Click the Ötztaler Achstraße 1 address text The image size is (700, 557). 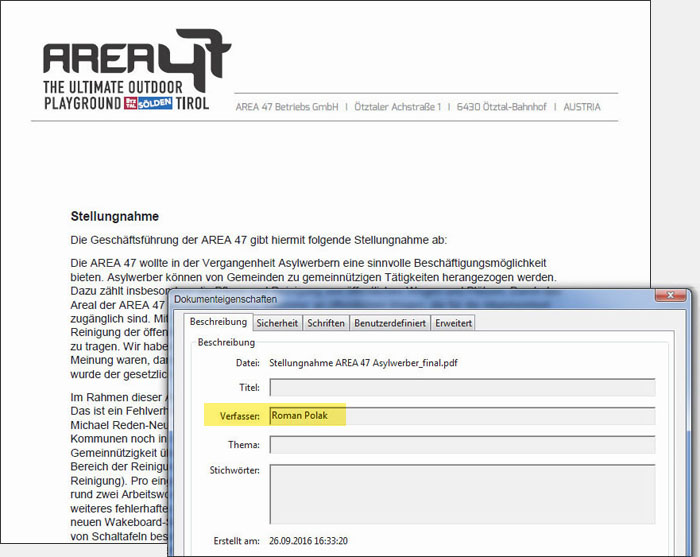(398, 107)
